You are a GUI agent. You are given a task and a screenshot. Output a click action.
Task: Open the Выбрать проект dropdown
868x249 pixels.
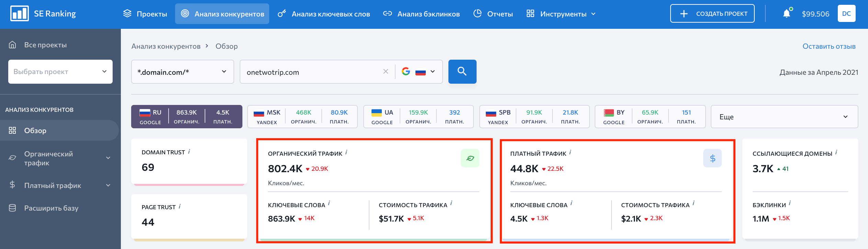tap(60, 72)
